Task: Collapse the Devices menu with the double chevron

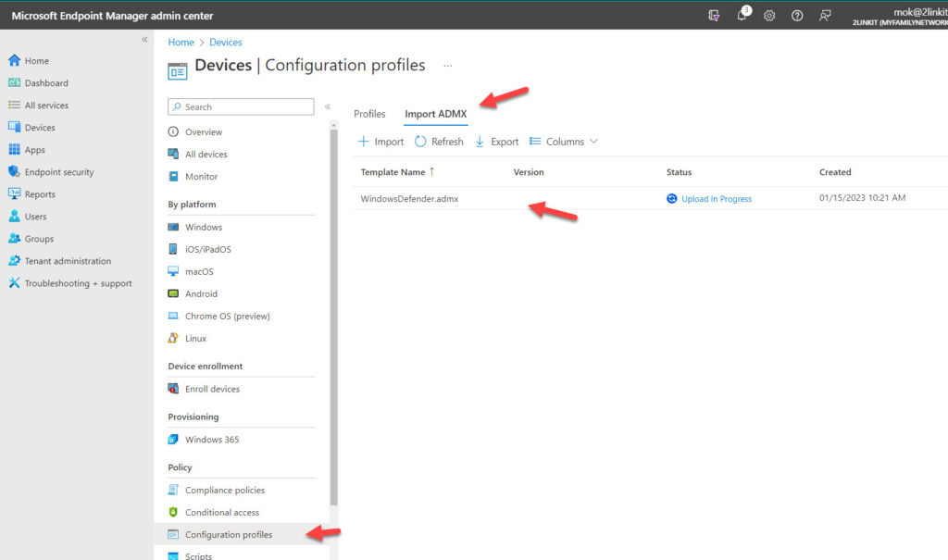Action: pyautogui.click(x=328, y=106)
